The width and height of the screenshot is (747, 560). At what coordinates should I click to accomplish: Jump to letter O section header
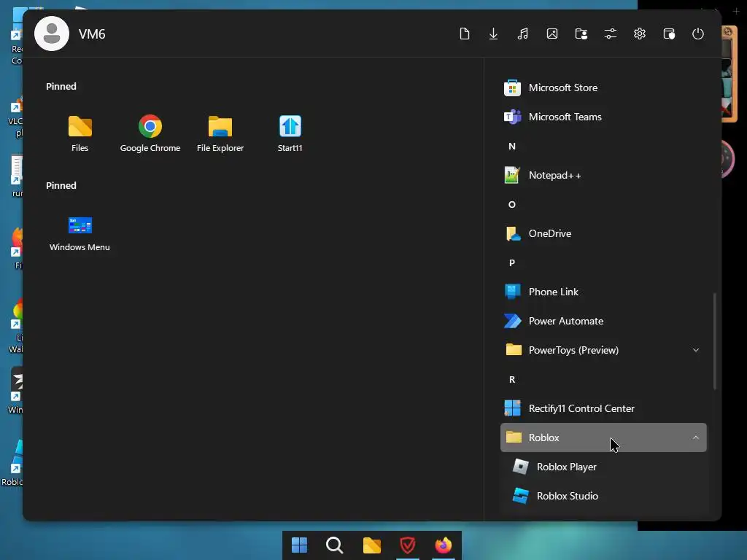click(512, 204)
